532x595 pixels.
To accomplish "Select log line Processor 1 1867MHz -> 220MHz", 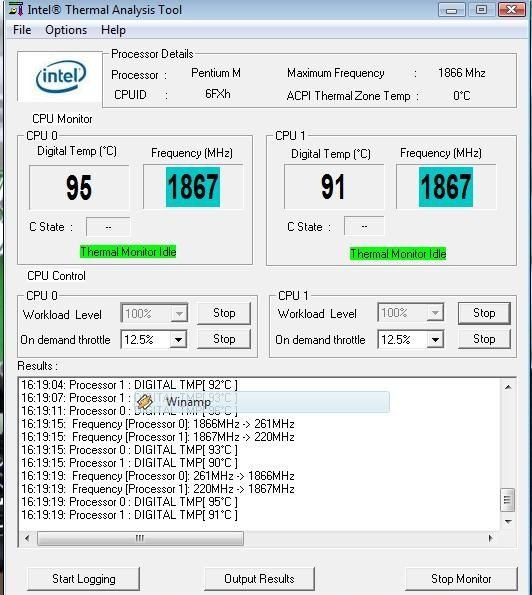I will pyautogui.click(x=158, y=437).
